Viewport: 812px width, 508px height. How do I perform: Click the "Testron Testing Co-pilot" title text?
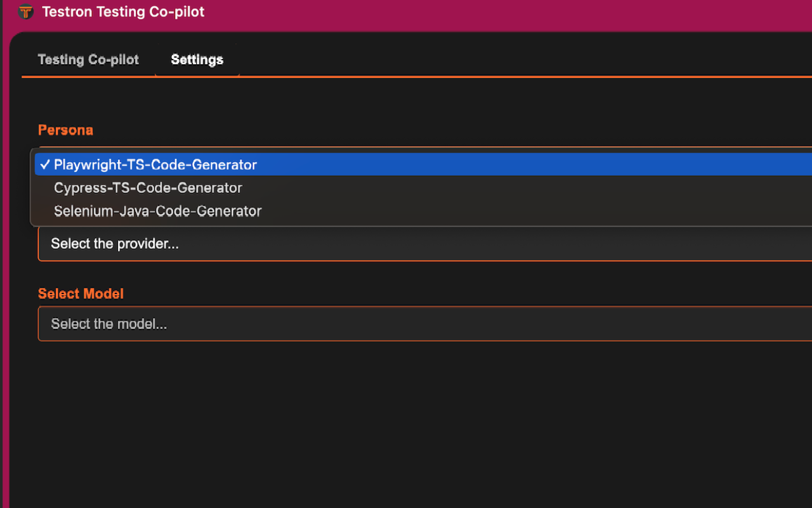click(123, 11)
